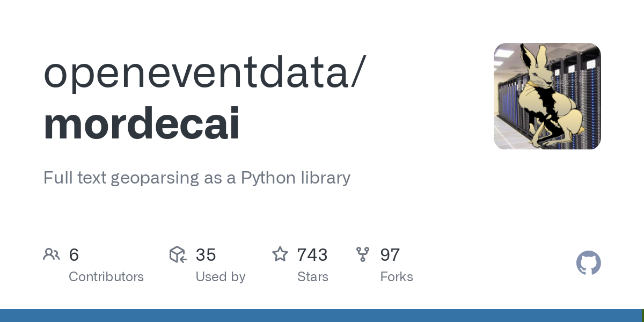644x322 pixels.
Task: Open the mordecai repository name
Action: coord(142,123)
